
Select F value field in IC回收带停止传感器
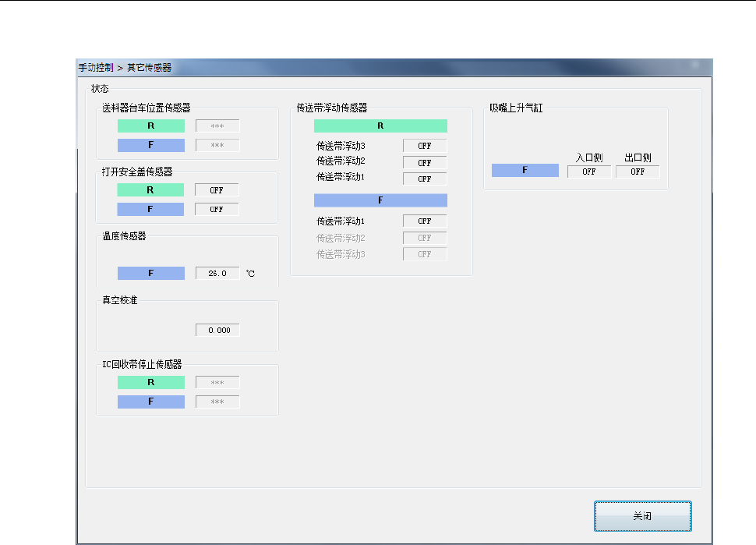[x=217, y=402]
